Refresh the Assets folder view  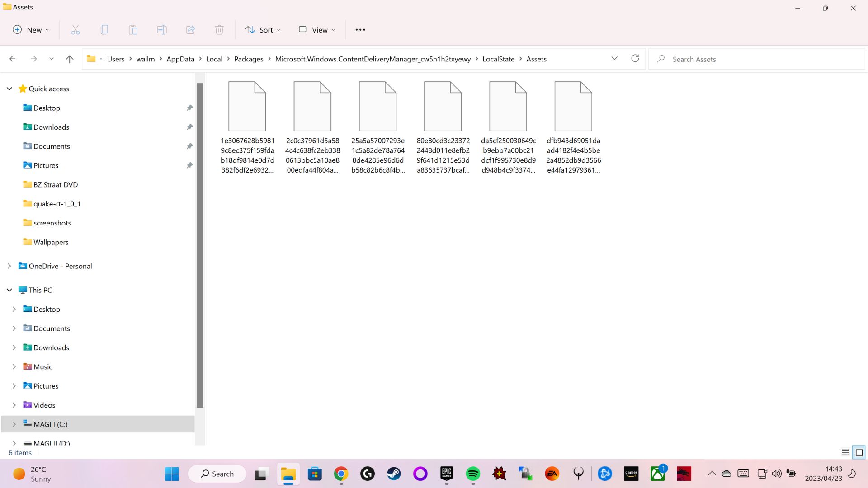coord(635,58)
